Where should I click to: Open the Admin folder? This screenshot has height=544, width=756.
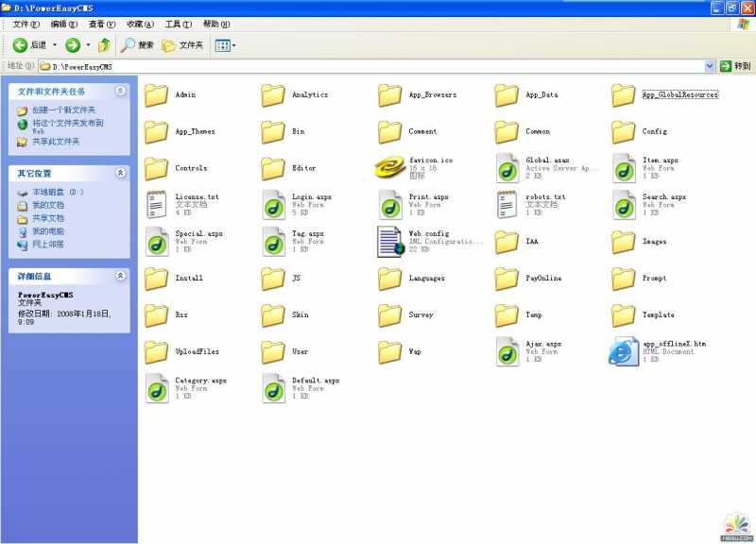[157, 95]
